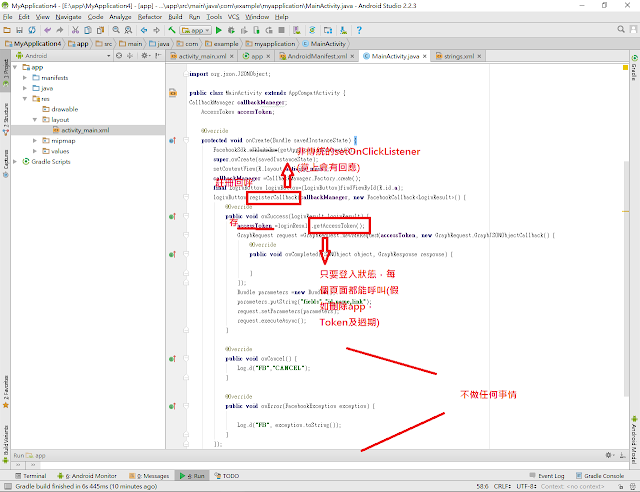Click the Redo arrow in toolbar
The width and height of the screenshot is (640, 492).
pos(60,30)
